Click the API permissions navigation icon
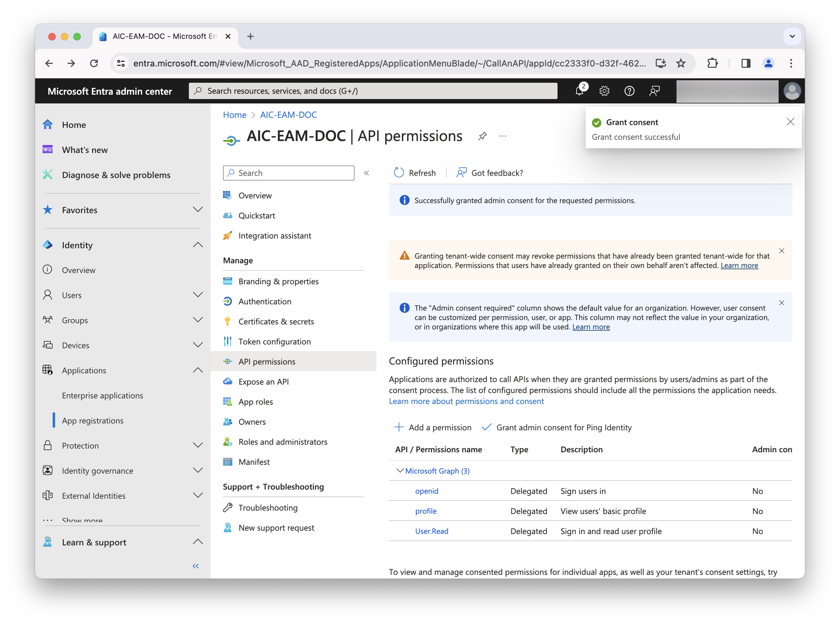The width and height of the screenshot is (840, 625). tap(228, 361)
